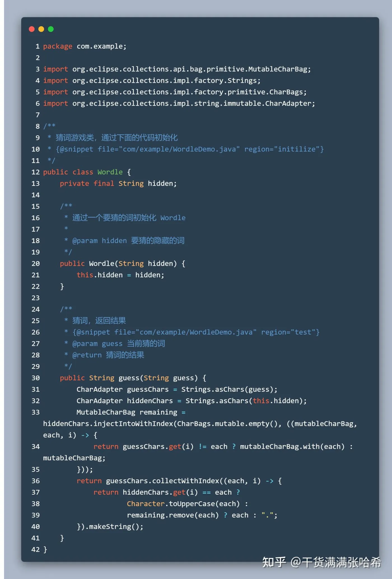392x579 pixels.
Task: Click 'com.example;' on line 1
Action: point(102,46)
